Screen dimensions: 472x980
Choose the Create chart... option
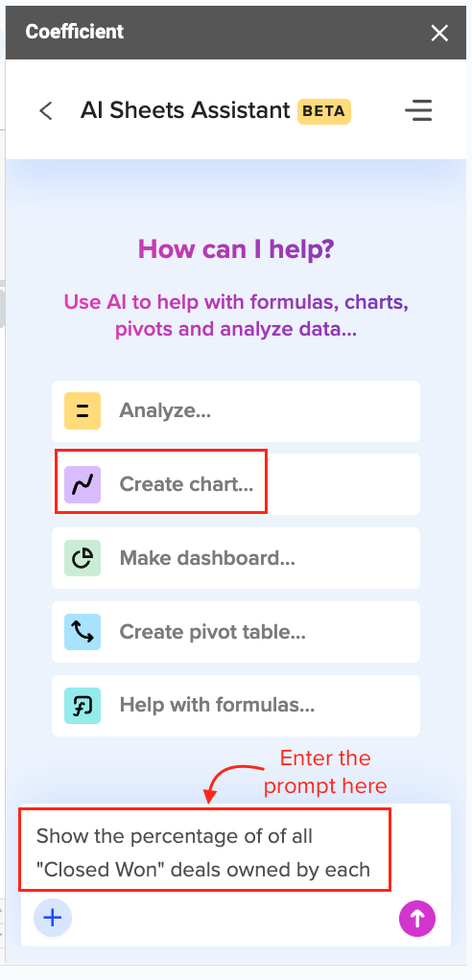pyautogui.click(x=236, y=484)
